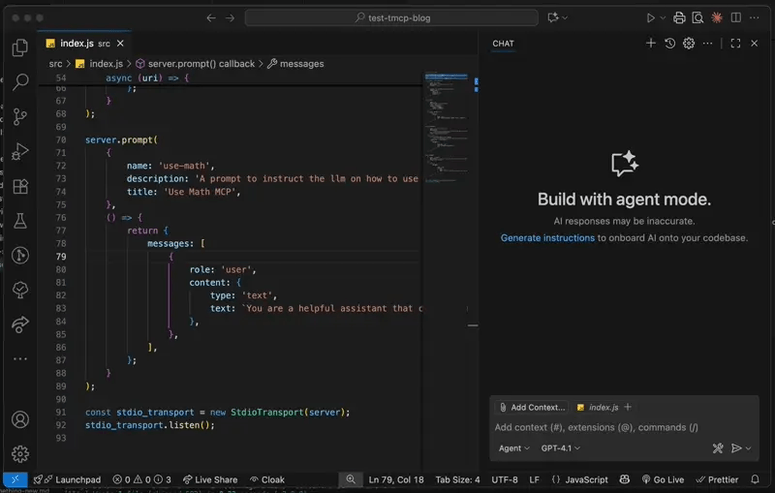This screenshot has width=775, height=493.
Task: Open the Run and Debug view
Action: click(20, 152)
